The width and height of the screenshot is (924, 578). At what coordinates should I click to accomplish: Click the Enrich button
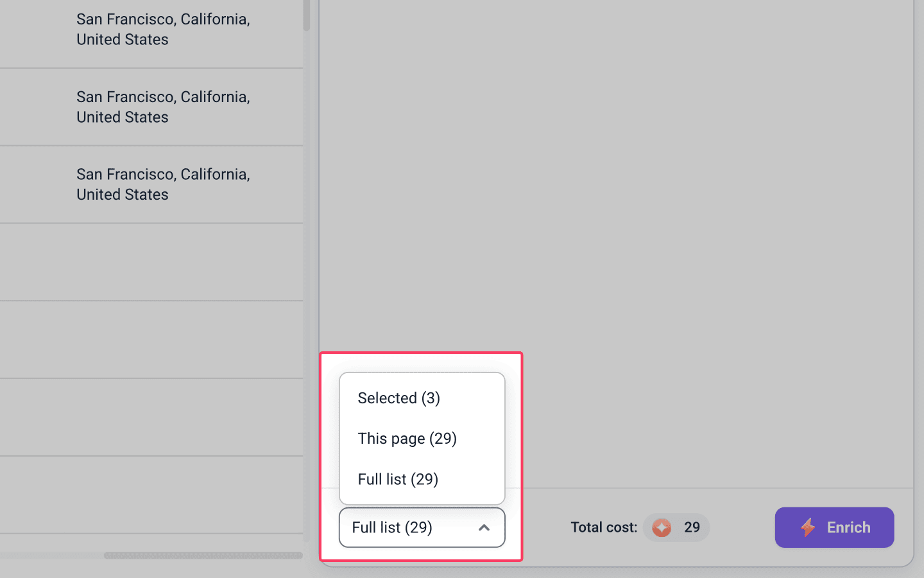click(x=834, y=527)
